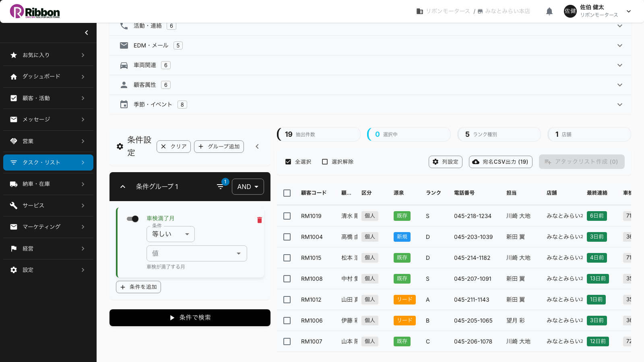Click the home icon for ダッシュボード
The width and height of the screenshot is (644, 362).
(14, 76)
